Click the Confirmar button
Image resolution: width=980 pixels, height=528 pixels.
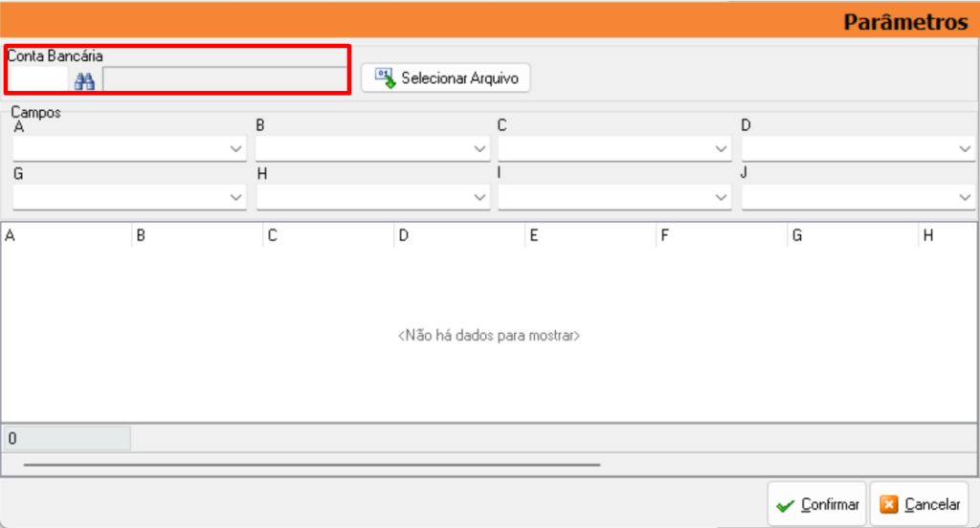point(817,504)
